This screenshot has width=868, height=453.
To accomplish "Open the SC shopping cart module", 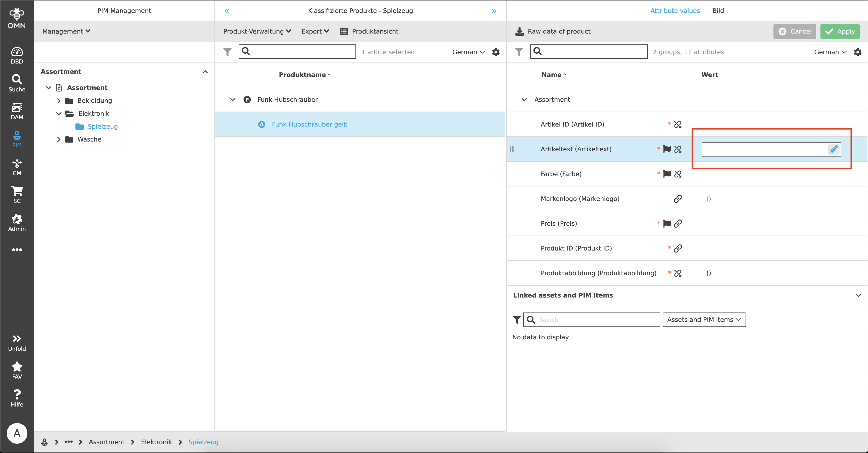I will click(17, 195).
